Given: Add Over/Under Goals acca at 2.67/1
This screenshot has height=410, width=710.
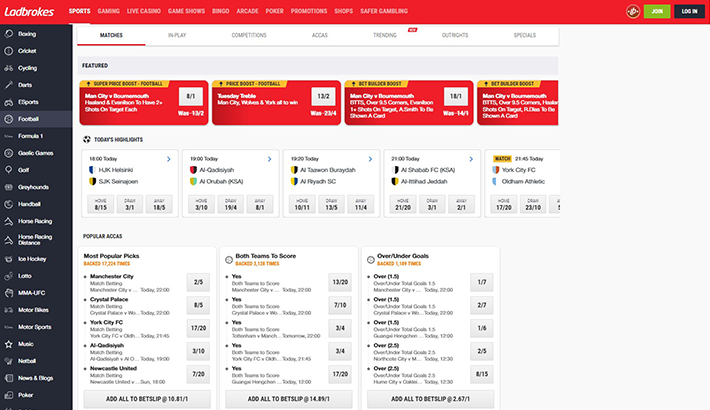Looking at the screenshot, I should click(x=431, y=399).
